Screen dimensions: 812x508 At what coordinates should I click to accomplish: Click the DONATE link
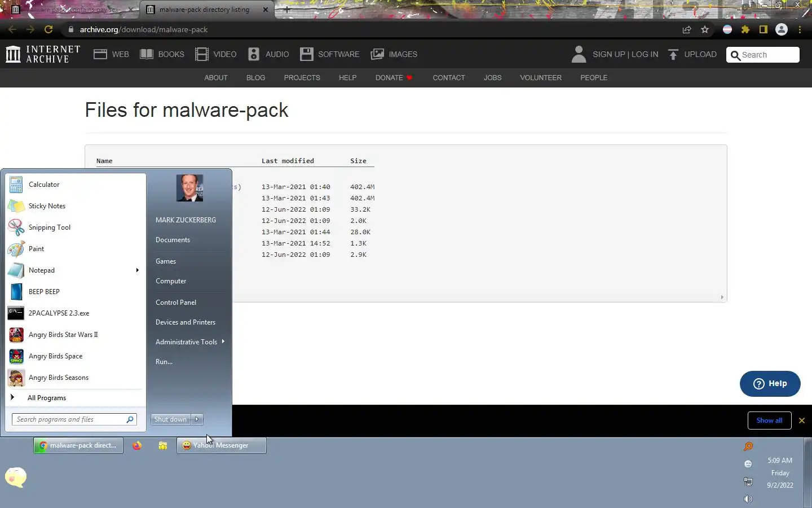[x=394, y=78]
